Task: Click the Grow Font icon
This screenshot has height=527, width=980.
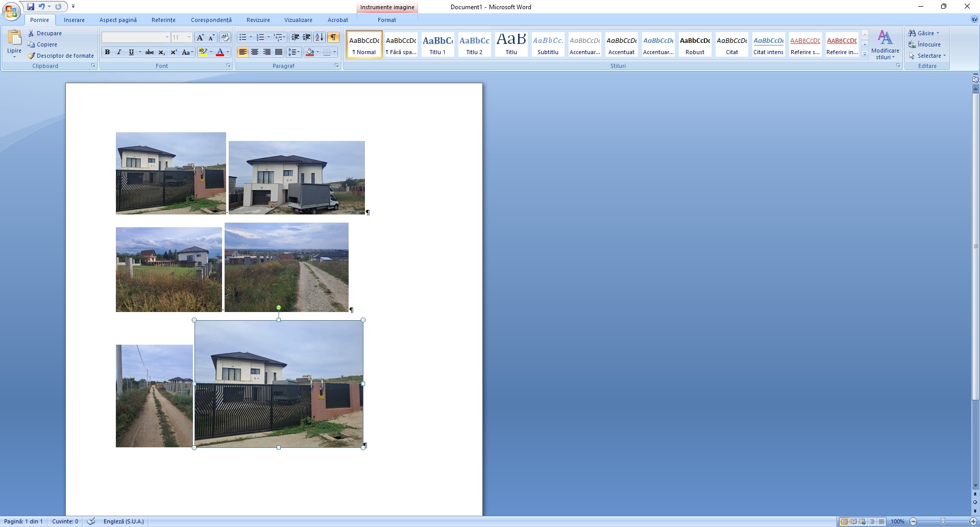Action: click(200, 37)
